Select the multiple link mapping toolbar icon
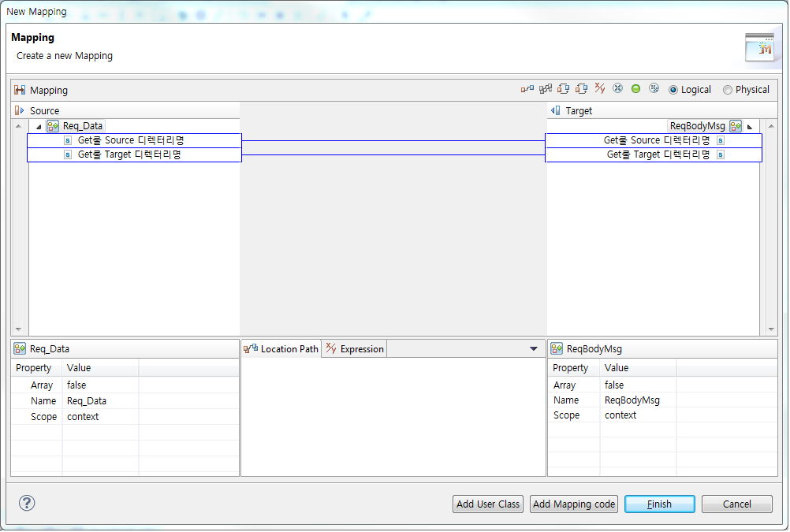This screenshot has width=790, height=532. (x=544, y=89)
